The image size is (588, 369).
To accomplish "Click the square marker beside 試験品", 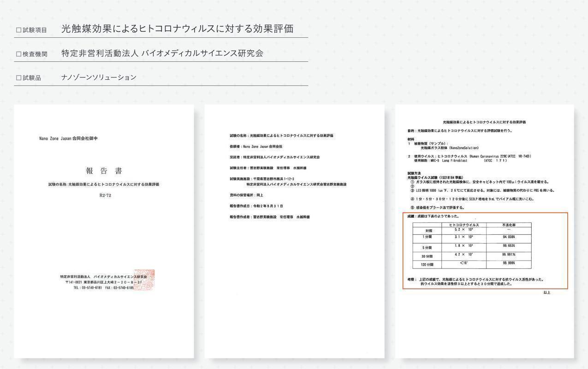I will [19, 78].
